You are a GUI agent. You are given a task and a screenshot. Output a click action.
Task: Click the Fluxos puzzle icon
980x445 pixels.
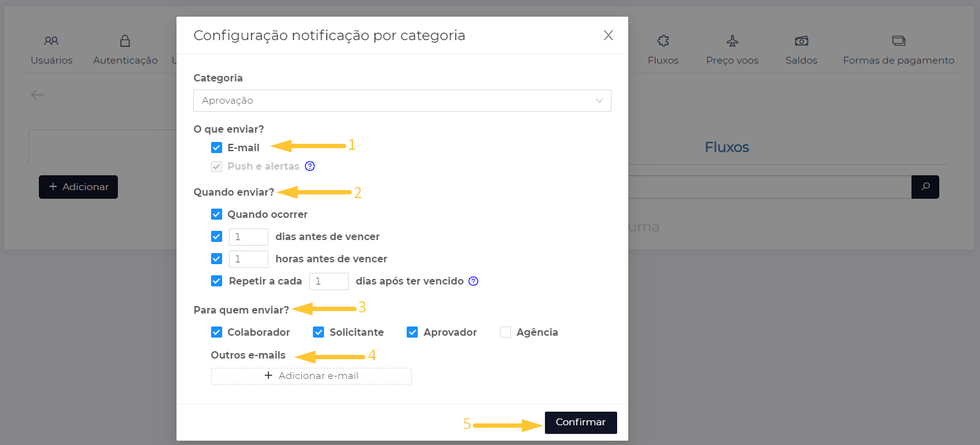pyautogui.click(x=663, y=41)
